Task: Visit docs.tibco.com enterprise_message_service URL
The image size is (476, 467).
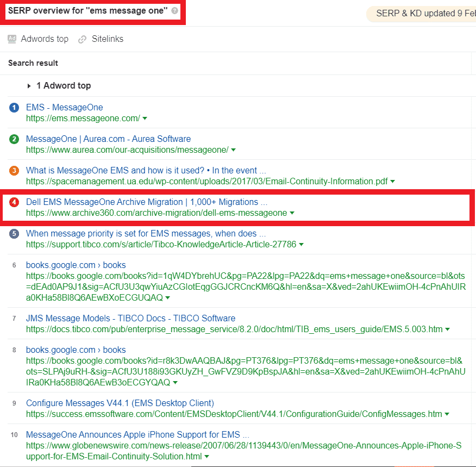Action: (x=234, y=329)
